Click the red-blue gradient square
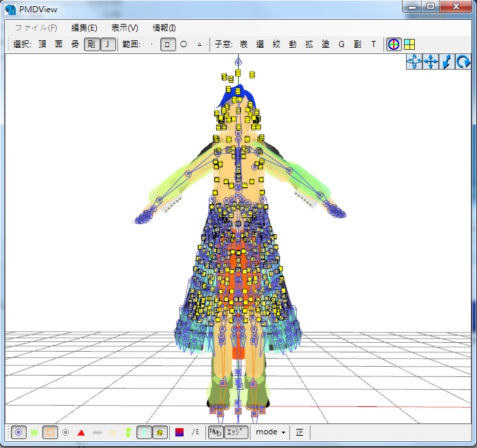Viewport: 477px width, 448px height. click(x=179, y=432)
